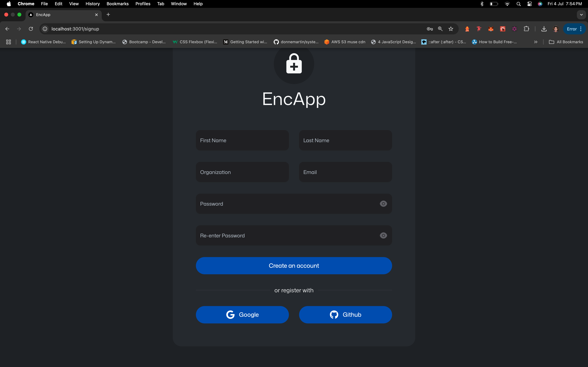Open the tab search dropdown arrow
588x367 pixels.
click(581, 15)
